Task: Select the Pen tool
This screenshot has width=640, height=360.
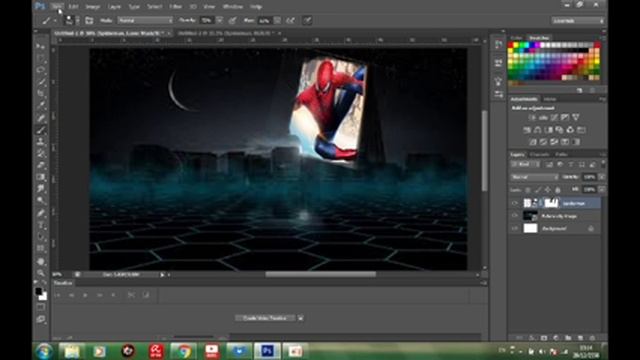Action: 41,213
